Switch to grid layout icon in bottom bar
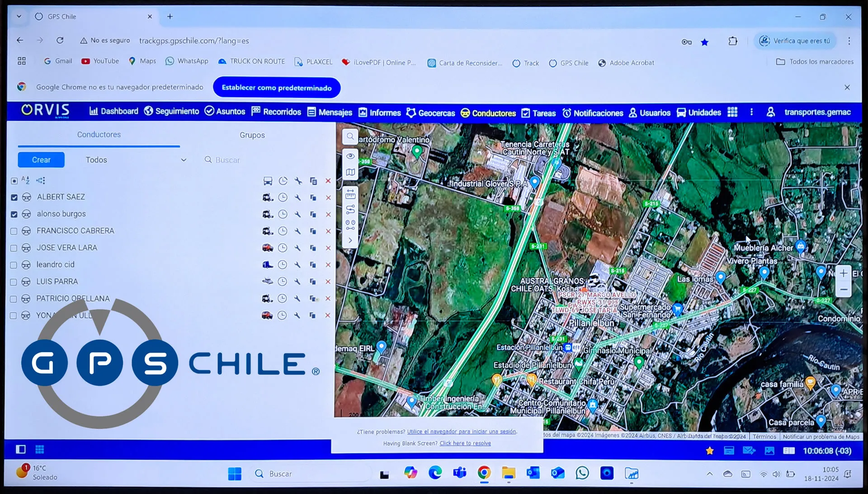The width and height of the screenshot is (868, 494). tap(40, 449)
